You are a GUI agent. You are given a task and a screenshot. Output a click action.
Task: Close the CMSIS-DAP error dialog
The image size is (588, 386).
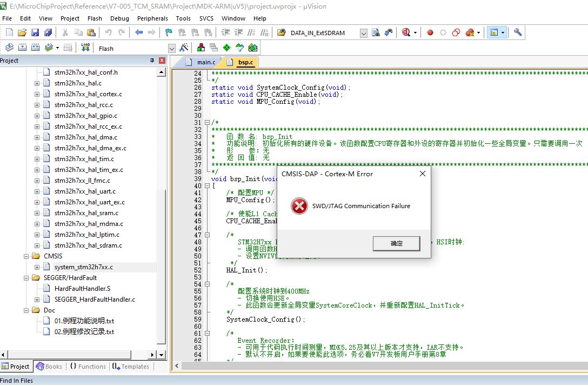[423, 174]
